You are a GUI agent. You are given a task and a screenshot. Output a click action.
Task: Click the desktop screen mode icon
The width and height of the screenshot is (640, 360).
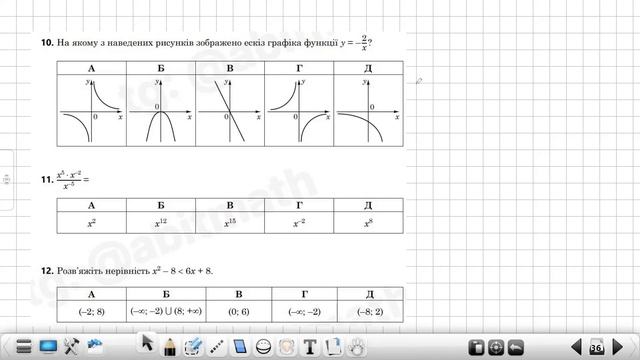[48, 347]
